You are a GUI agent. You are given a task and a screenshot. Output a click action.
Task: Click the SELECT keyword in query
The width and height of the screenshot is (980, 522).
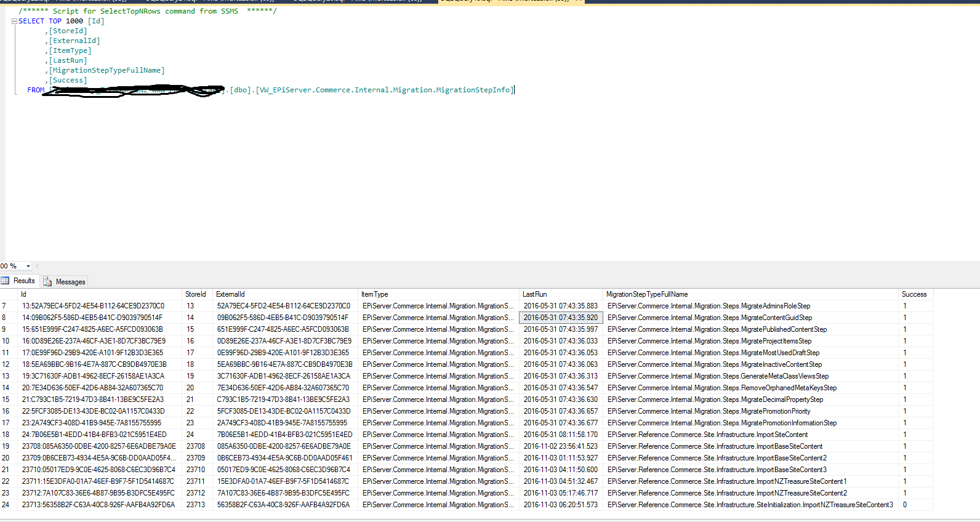click(x=31, y=21)
